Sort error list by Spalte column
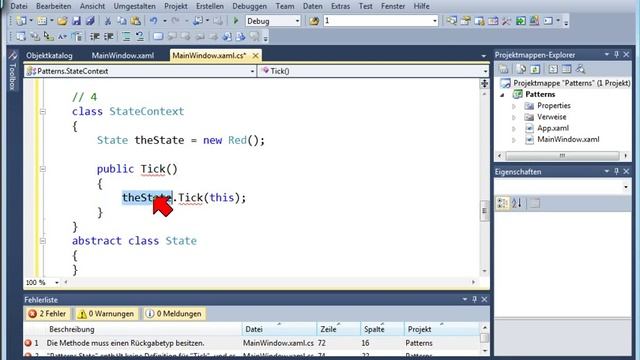This screenshot has width=640, height=360. (x=382, y=329)
